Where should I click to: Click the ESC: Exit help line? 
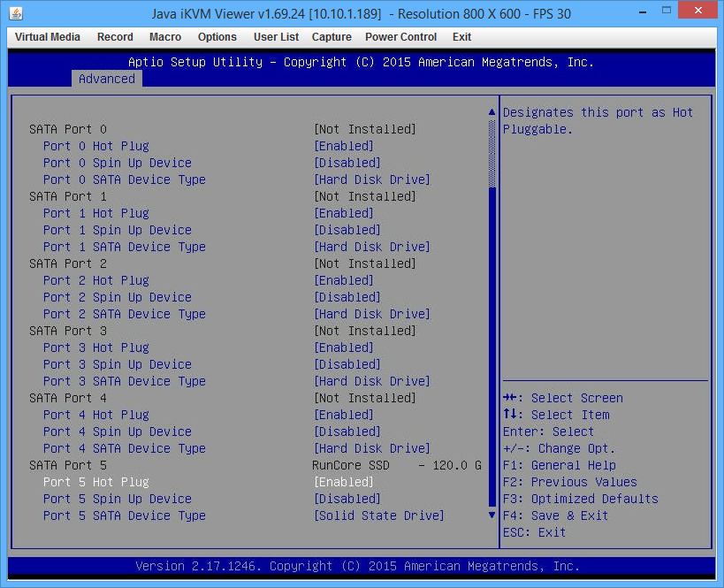[534, 532]
